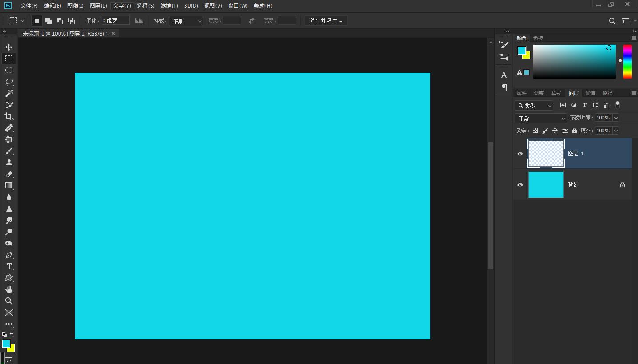Select the Lasso tool

point(8,82)
